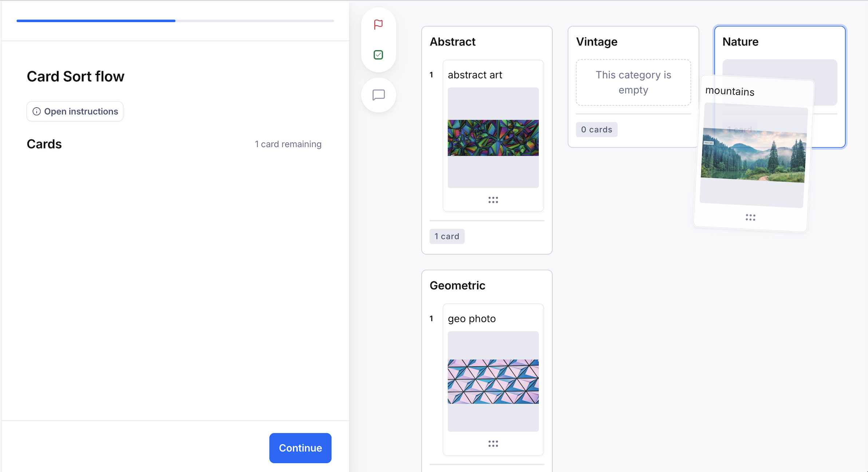Click the '1 card' badge under Abstract

[447, 236]
